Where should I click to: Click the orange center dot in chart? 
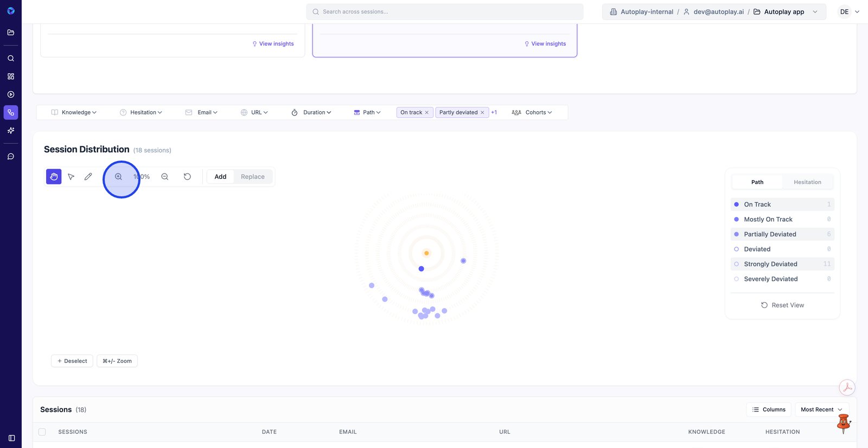426,253
